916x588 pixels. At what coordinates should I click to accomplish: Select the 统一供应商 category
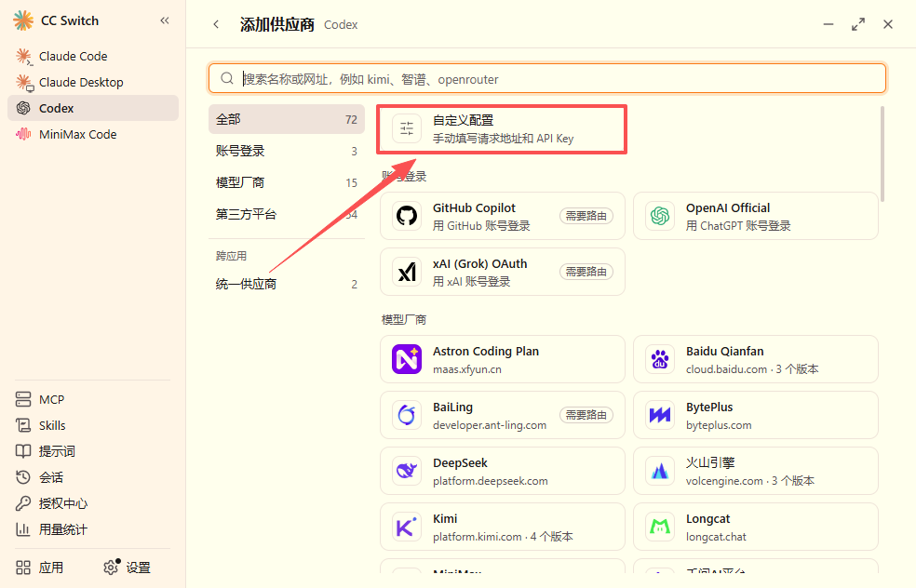click(287, 285)
